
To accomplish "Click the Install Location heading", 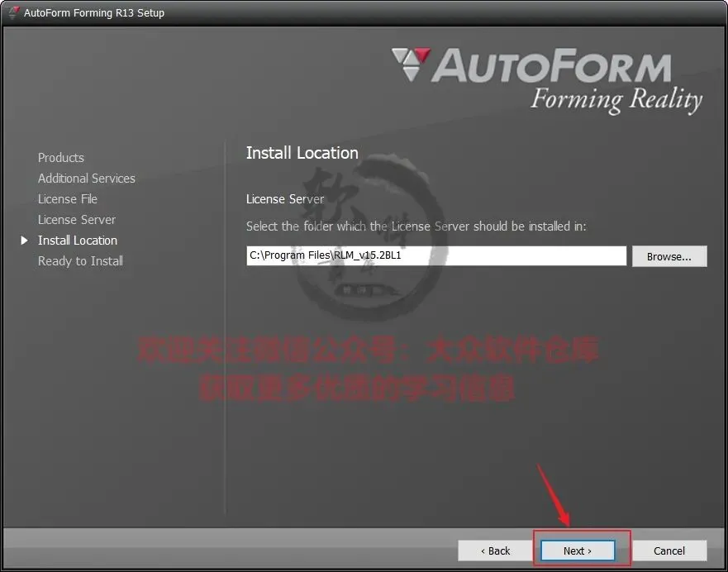I will tap(302, 153).
